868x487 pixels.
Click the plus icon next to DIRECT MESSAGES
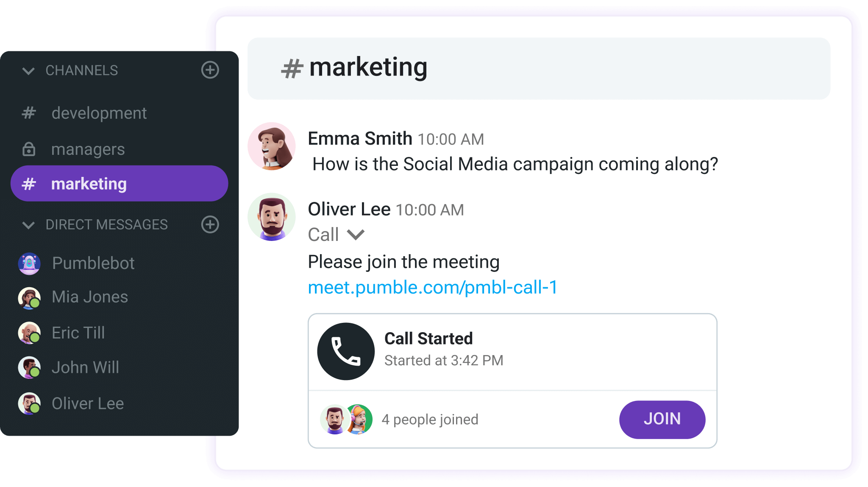211,225
